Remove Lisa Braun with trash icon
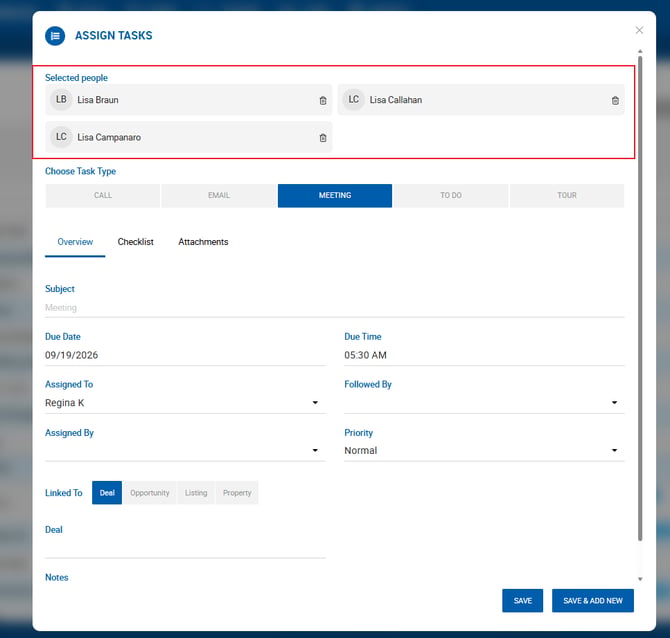 (x=323, y=100)
